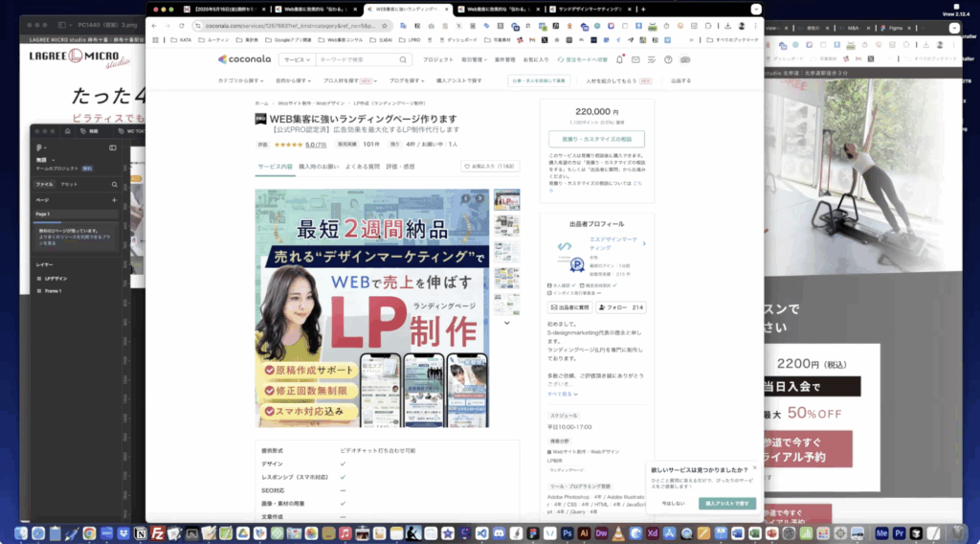The width and height of the screenshot is (980, 544).
Task: Open Notion from the Dock
Action: click(140, 533)
